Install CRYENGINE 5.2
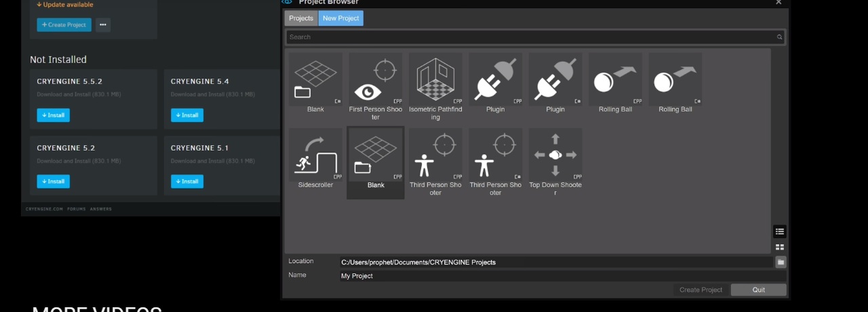Screen dimensions: 868x312 click(53, 182)
